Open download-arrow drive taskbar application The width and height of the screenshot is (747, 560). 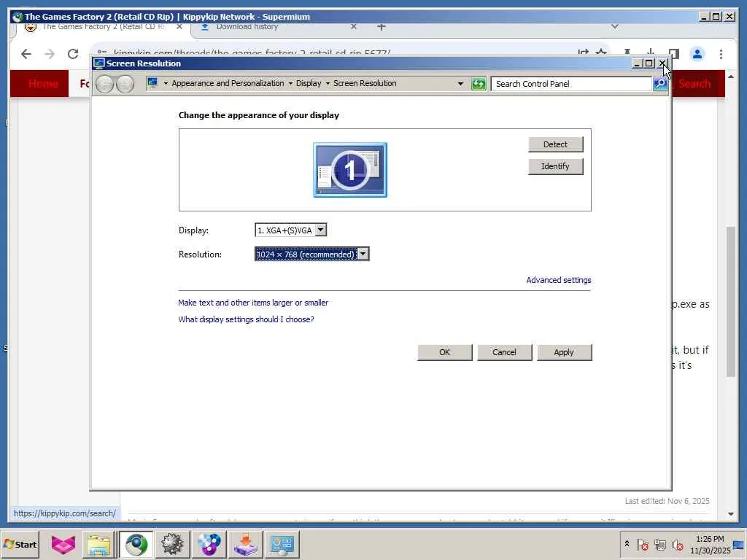245,544
